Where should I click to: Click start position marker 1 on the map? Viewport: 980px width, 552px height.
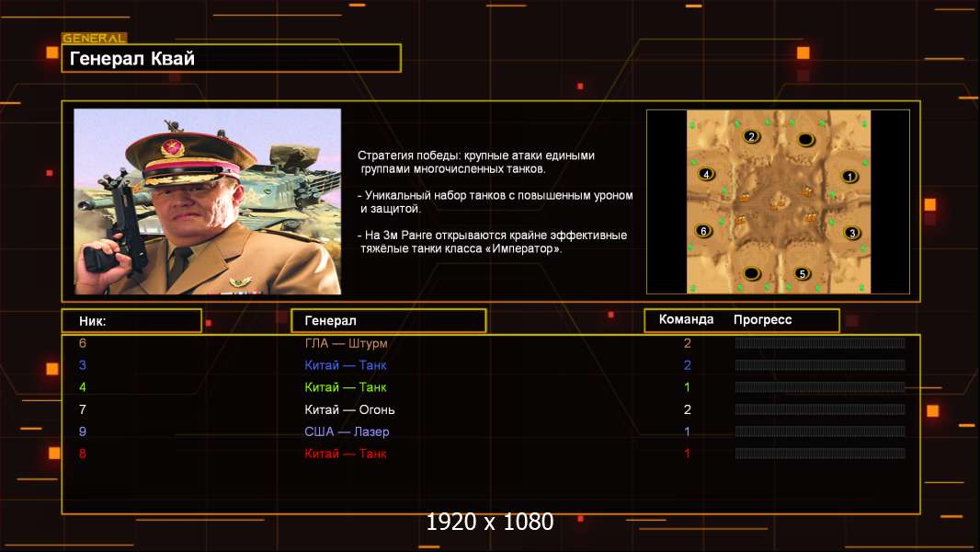[849, 177]
